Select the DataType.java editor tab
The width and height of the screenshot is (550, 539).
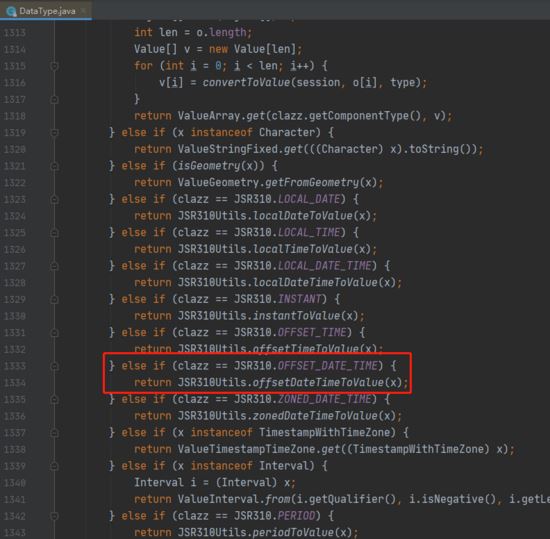pos(46,11)
